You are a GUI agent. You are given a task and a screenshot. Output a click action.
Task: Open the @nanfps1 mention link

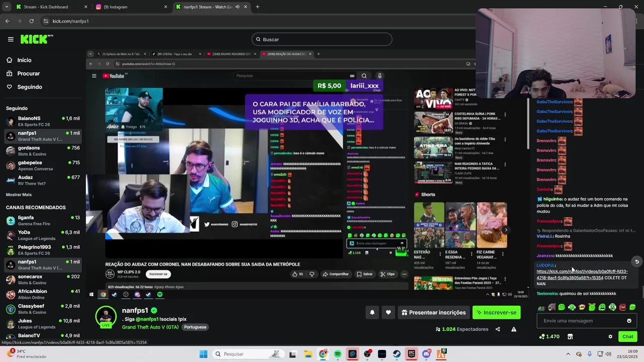tap(147, 319)
